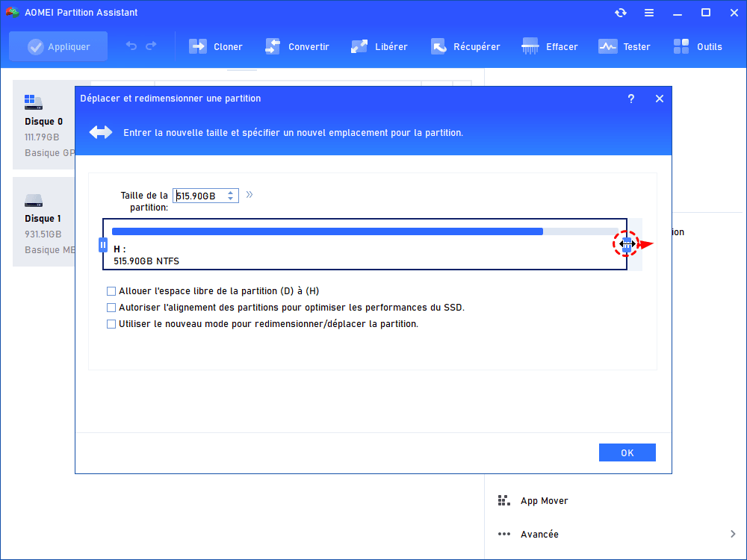Decrease partition size with down arrow
Viewport: 747px width, 560px height.
(x=231, y=199)
